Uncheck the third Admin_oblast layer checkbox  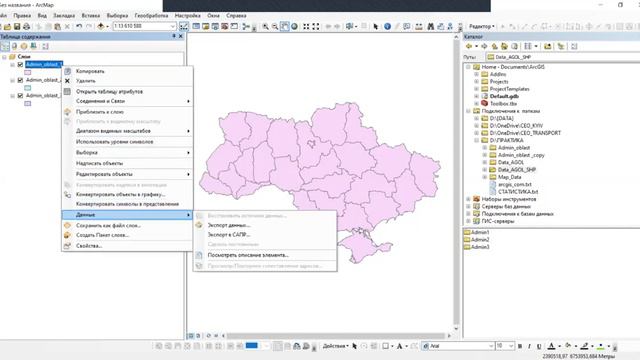point(20,96)
